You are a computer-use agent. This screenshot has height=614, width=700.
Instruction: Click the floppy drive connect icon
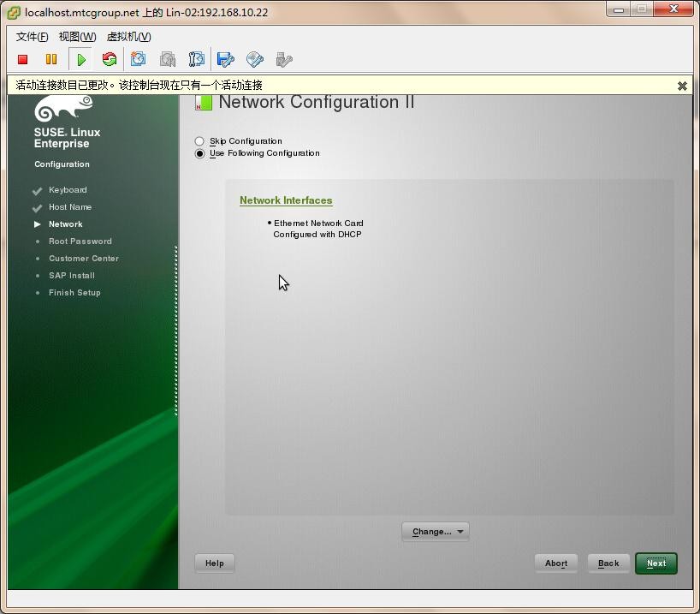[225, 59]
